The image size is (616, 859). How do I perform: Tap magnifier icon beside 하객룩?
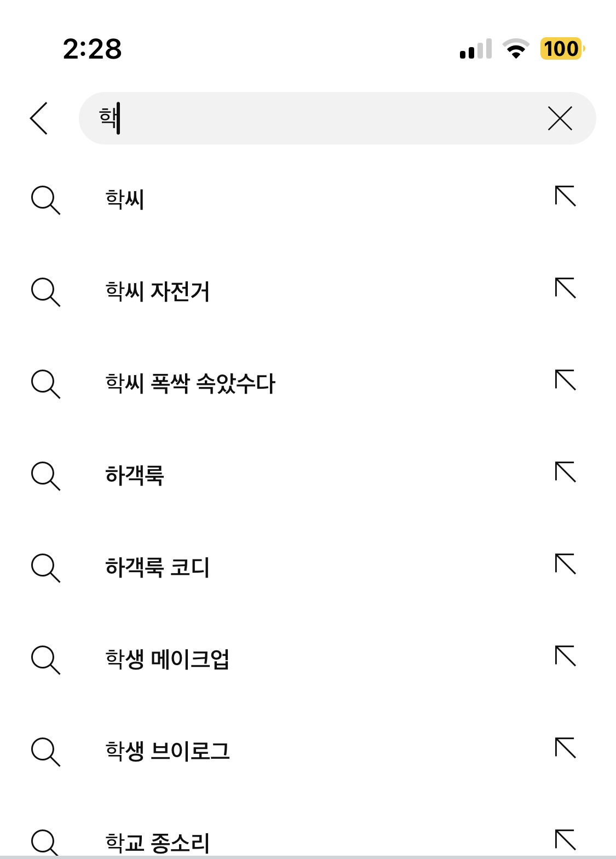point(45,476)
